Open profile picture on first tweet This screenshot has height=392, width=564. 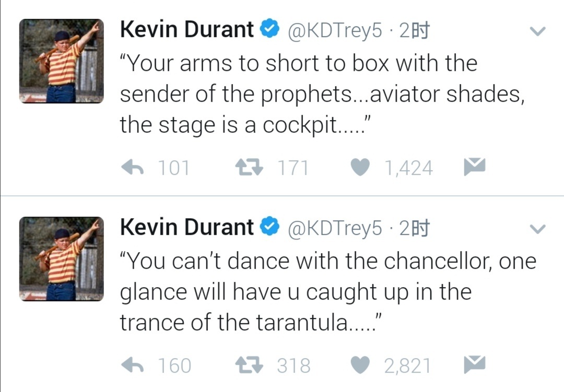pos(62,61)
